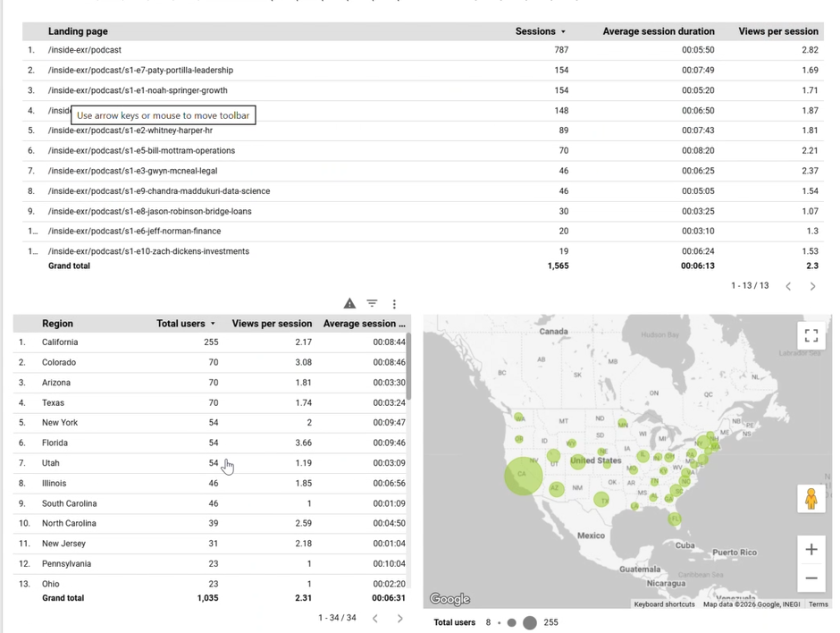This screenshot has height=633, width=840.
Task: Select the North Carolina region row
Action: pos(210,523)
